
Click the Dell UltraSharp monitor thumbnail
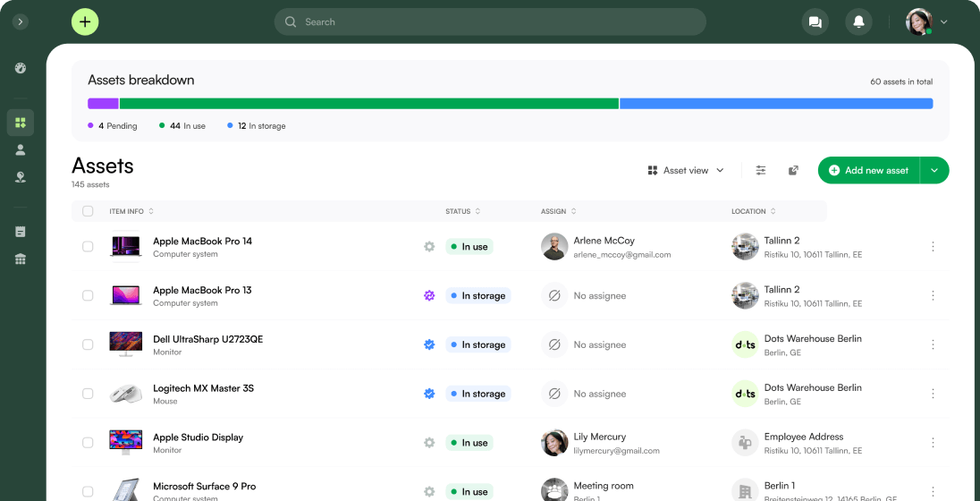pos(125,344)
